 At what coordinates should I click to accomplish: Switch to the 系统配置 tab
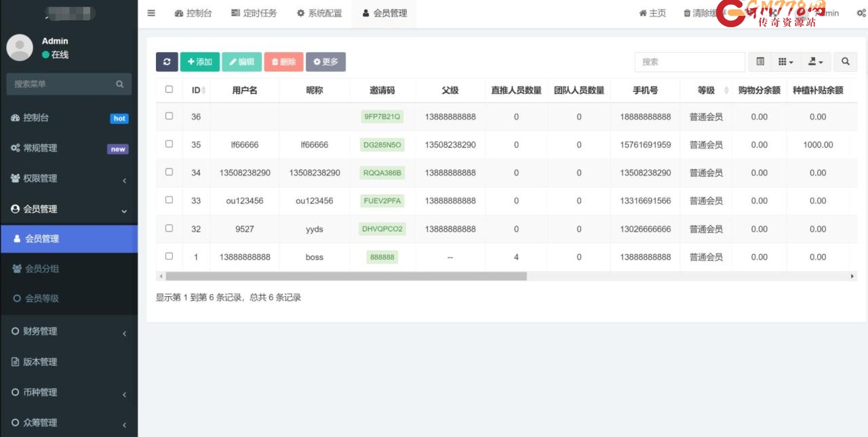coord(319,13)
